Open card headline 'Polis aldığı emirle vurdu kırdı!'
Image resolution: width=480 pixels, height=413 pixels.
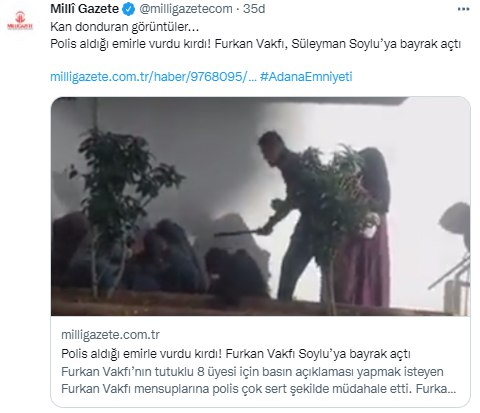[141, 354]
